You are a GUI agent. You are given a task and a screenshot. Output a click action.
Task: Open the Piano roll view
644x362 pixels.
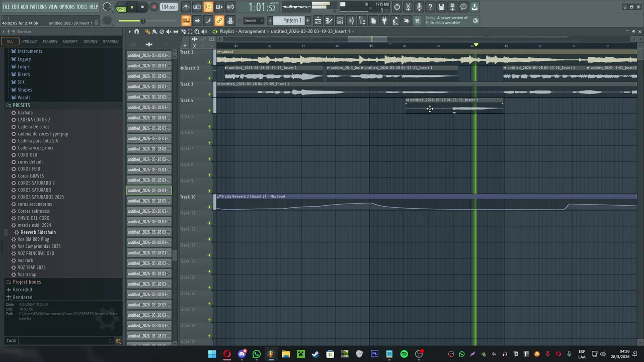pos(329,21)
